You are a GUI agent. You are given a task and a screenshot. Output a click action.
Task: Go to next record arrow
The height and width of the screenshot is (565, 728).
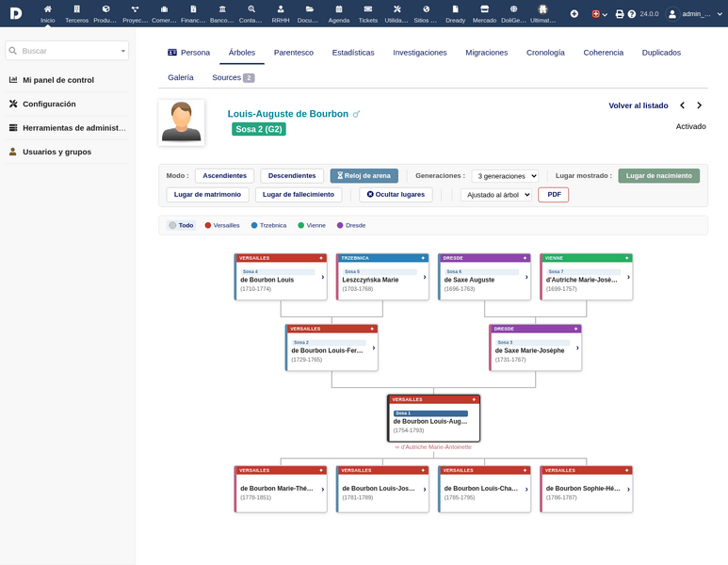[x=699, y=105]
